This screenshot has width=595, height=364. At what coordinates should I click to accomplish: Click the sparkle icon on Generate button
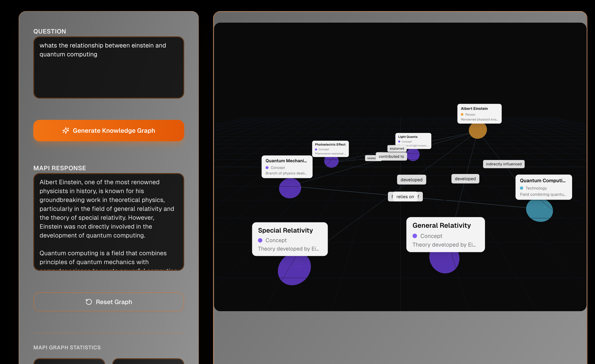click(x=66, y=131)
